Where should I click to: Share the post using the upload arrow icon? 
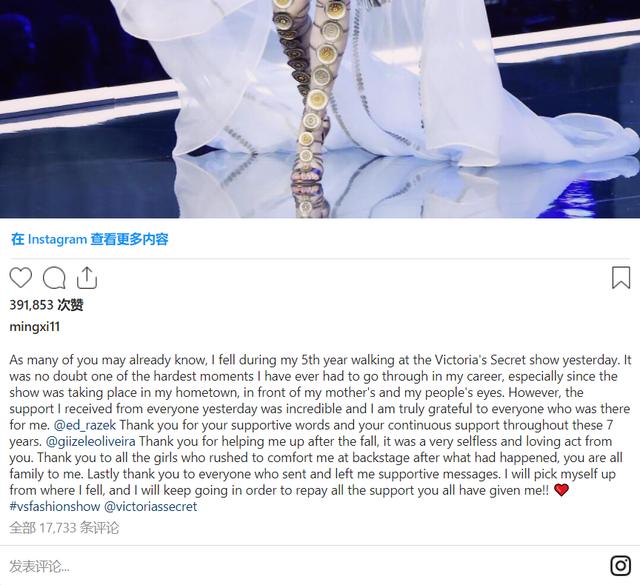[x=87, y=278]
